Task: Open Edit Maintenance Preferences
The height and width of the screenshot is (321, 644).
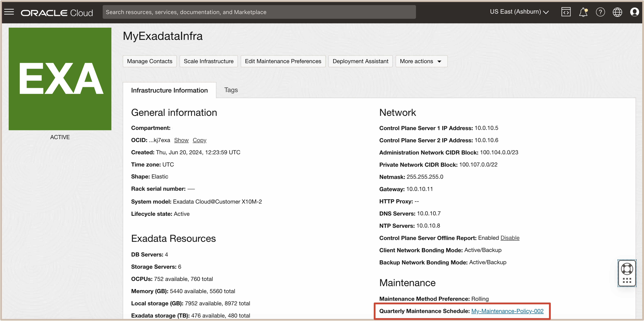Action: point(283,61)
